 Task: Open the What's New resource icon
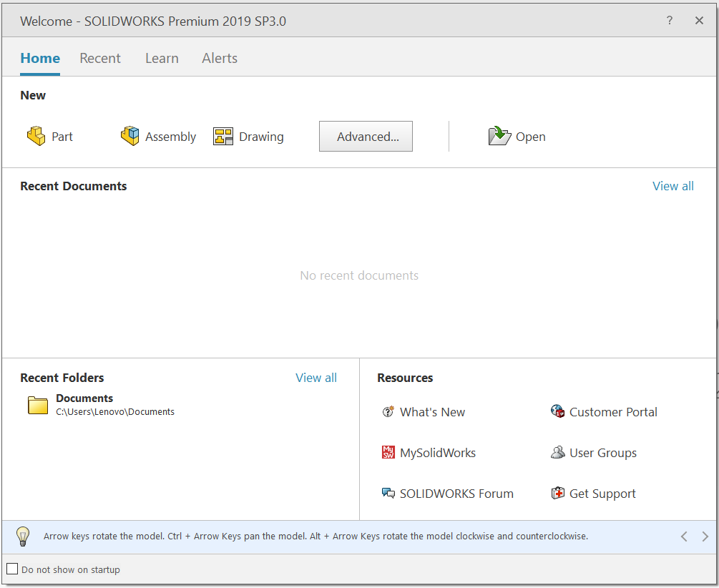pyautogui.click(x=388, y=412)
